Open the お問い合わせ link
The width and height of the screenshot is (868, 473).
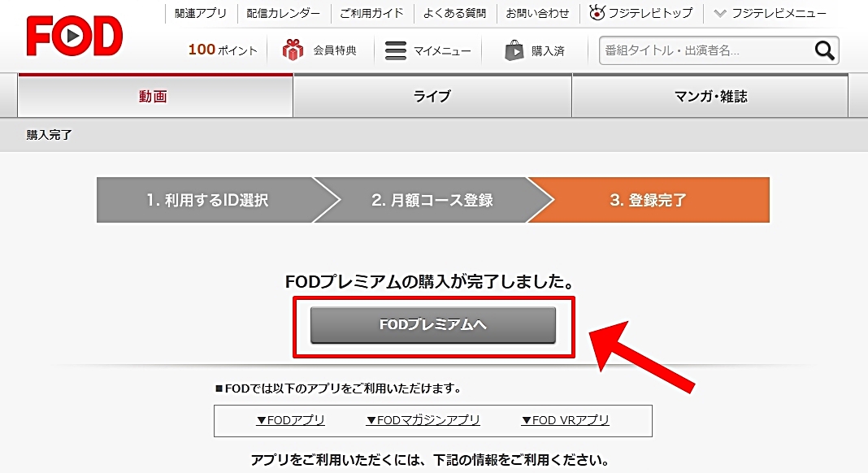click(x=537, y=13)
